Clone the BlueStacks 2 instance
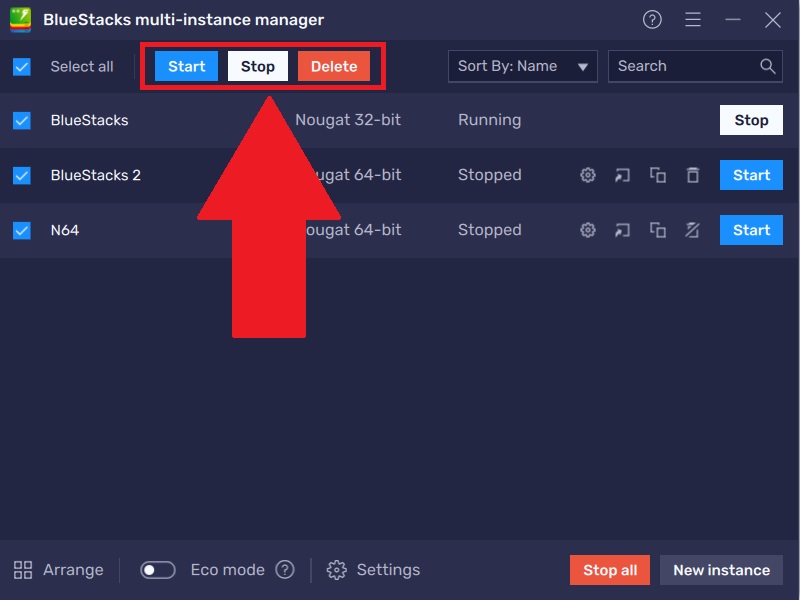Screen dimensions: 800x600 [x=658, y=175]
